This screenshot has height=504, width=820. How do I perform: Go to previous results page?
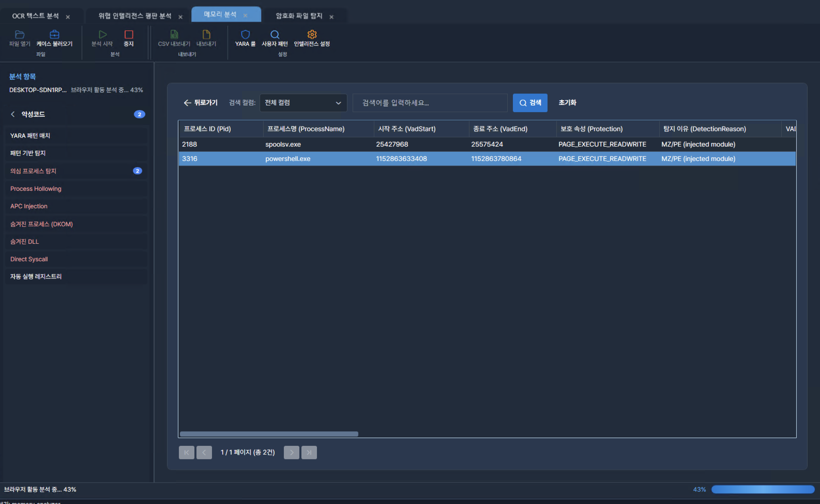coord(204,452)
